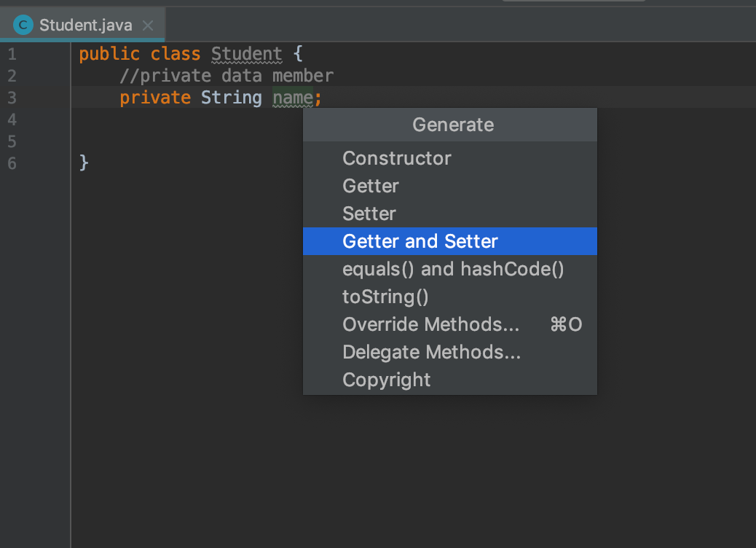Click line number 3 in the gutter
This screenshot has width=756, height=548.
tap(12, 97)
